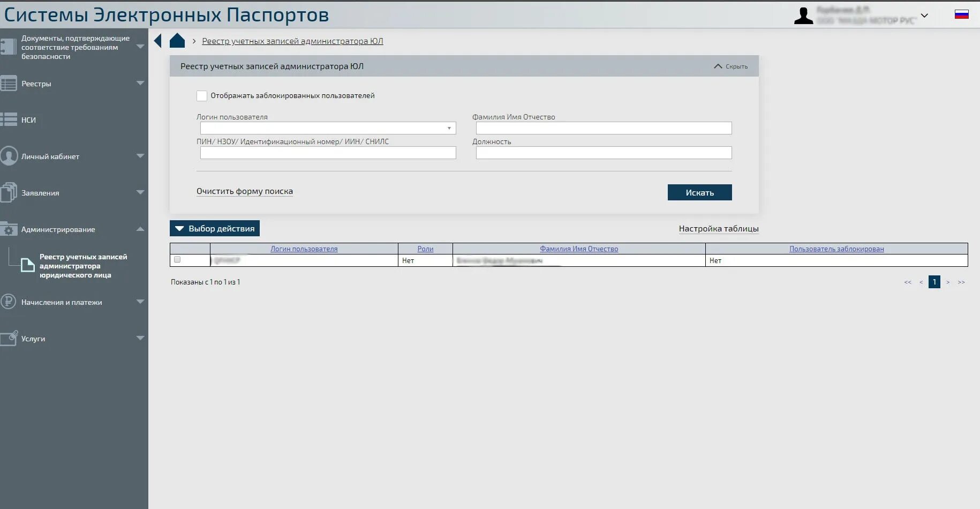The image size is (980, 509).
Task: Expand the Услуги menu arrow
Action: [140, 338]
